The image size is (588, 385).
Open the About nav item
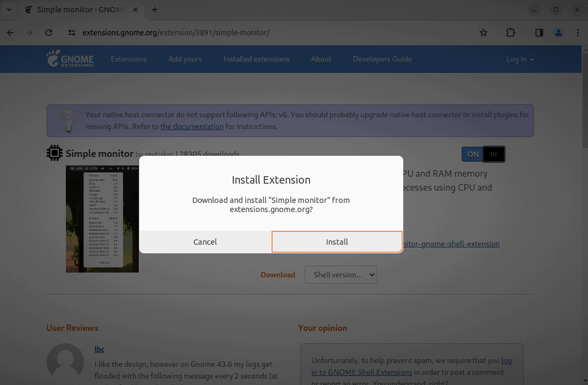coord(321,59)
